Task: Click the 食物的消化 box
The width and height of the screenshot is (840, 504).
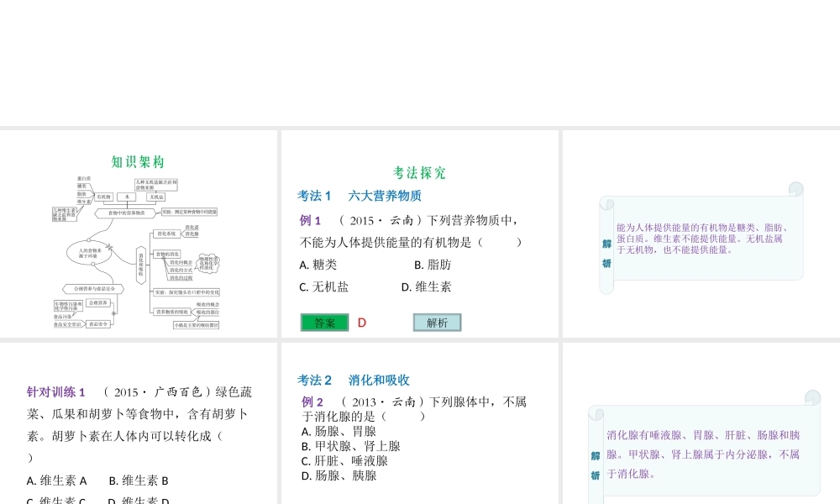Action: tap(168, 255)
